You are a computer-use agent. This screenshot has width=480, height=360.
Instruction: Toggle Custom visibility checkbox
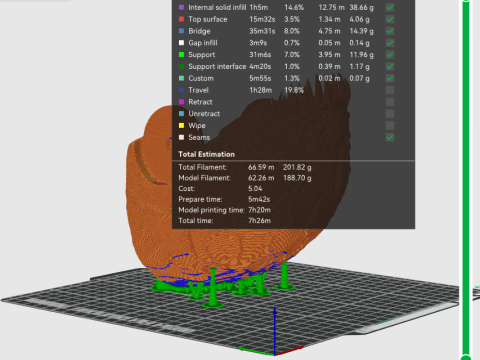[390, 78]
